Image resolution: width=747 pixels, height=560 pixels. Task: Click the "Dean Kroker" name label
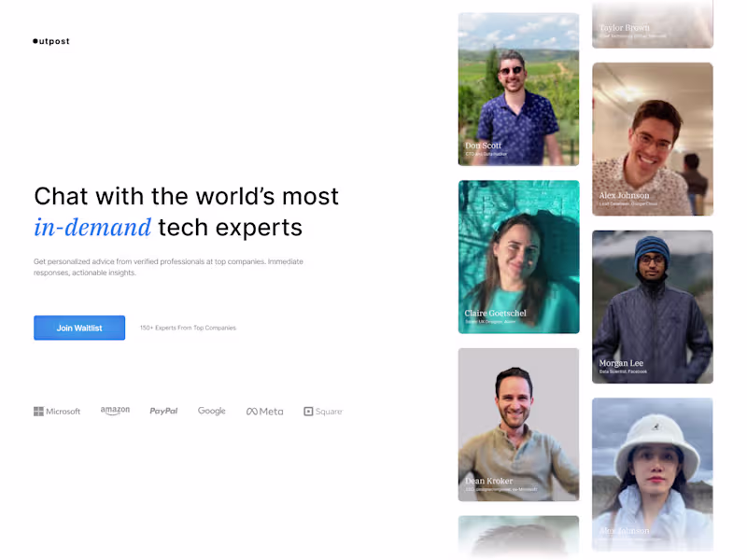pos(489,481)
